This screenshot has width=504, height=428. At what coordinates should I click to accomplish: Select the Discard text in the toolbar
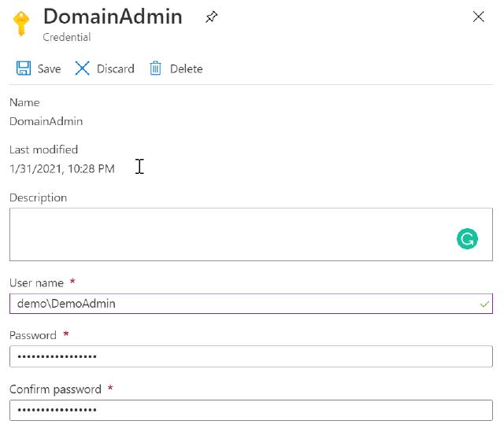[115, 69]
